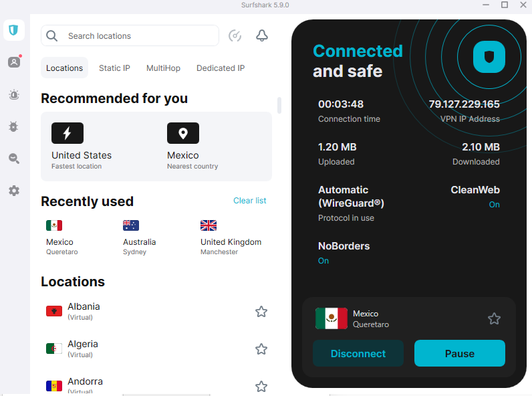The height and width of the screenshot is (396, 532).
Task: Click the CleanWeb On status
Action: [x=494, y=205]
